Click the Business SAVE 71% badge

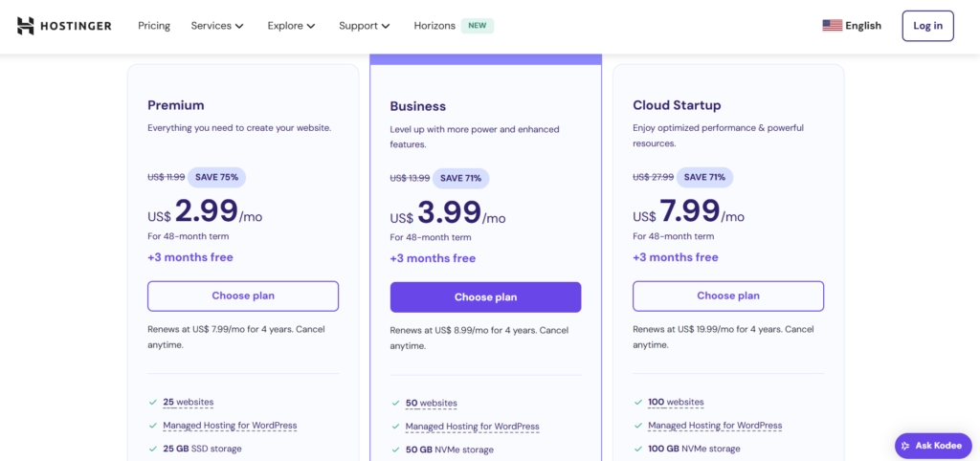(x=460, y=178)
